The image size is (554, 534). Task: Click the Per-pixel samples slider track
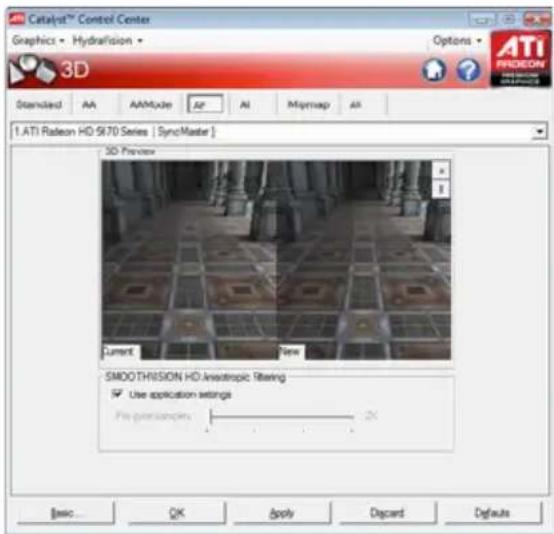282,417
